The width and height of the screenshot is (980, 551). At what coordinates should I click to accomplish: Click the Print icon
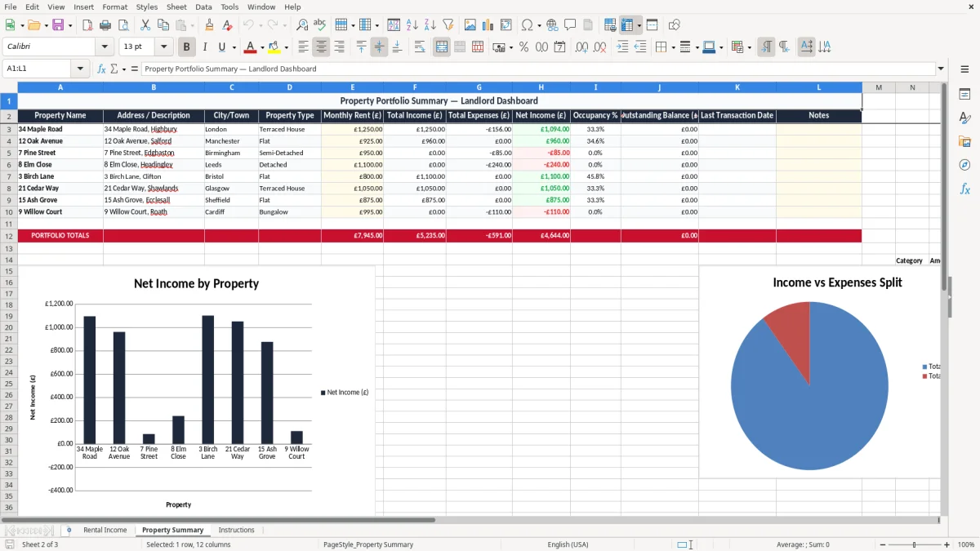(x=105, y=25)
